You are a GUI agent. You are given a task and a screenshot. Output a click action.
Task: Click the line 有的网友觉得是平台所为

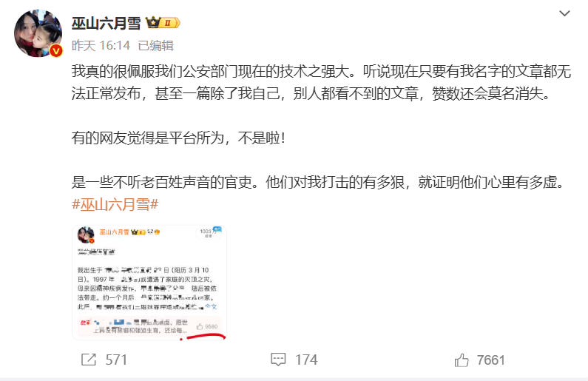(x=178, y=138)
